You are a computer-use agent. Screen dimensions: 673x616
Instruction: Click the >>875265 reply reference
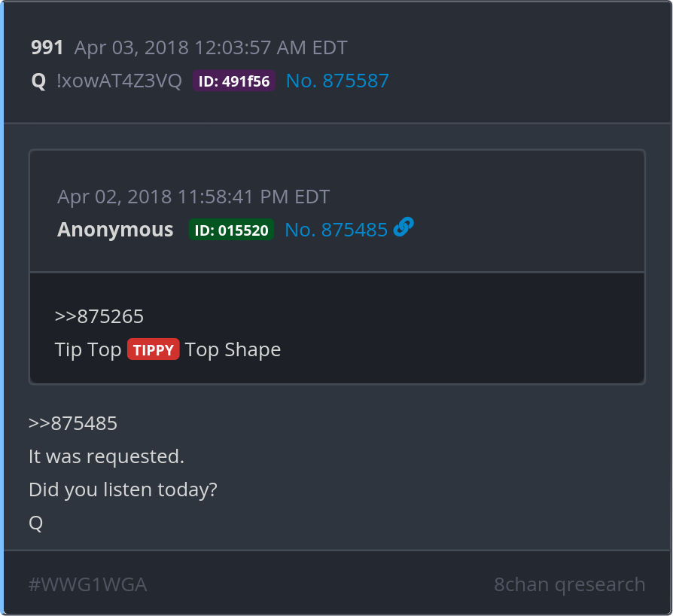click(99, 316)
